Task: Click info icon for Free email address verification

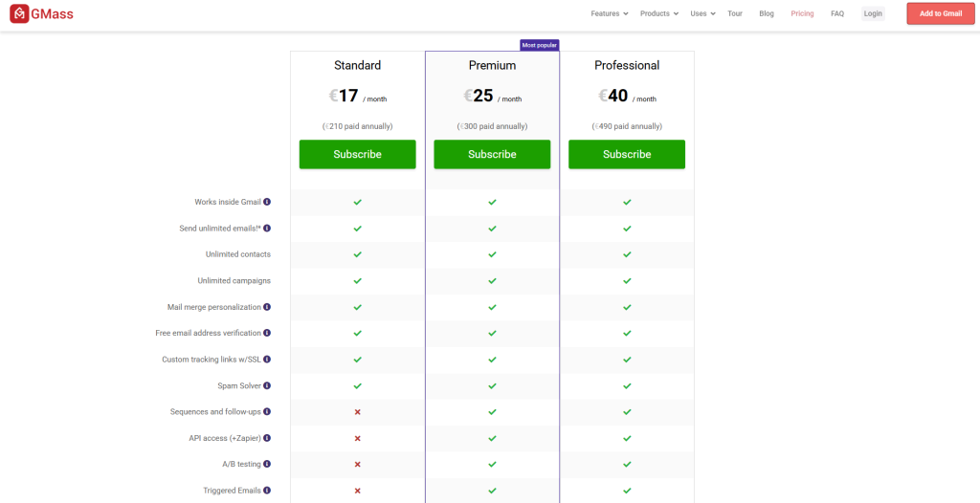Action: coord(267,333)
